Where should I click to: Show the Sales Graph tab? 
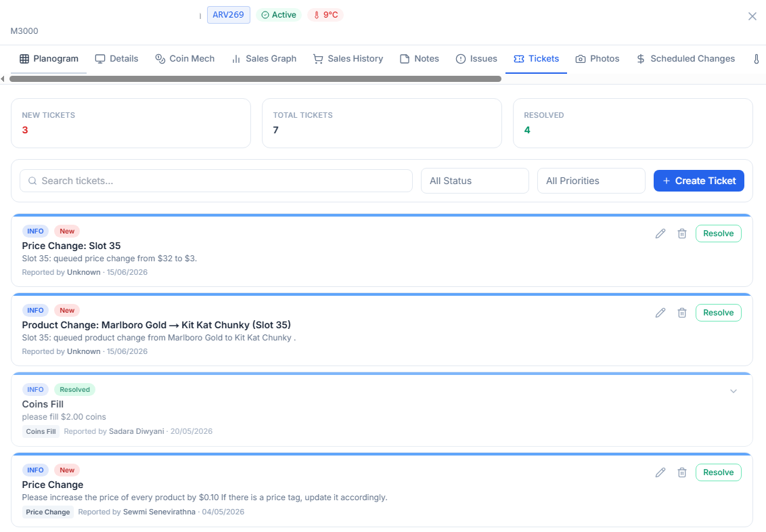[264, 59]
